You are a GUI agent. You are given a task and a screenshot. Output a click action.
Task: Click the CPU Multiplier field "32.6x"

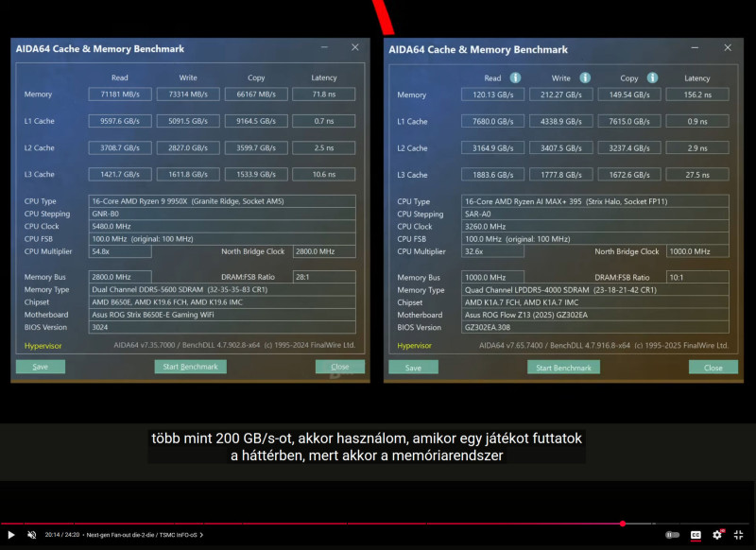pyautogui.click(x=492, y=251)
